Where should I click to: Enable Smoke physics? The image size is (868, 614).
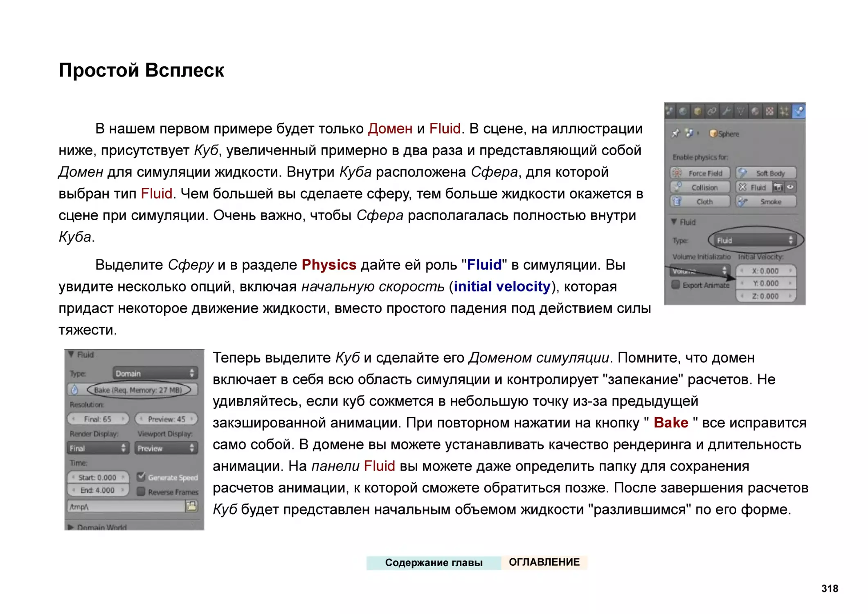tap(766, 202)
